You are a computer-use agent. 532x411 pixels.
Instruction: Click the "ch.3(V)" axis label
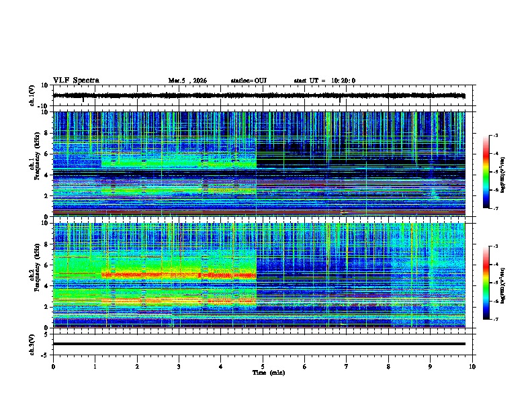[x=32, y=345]
